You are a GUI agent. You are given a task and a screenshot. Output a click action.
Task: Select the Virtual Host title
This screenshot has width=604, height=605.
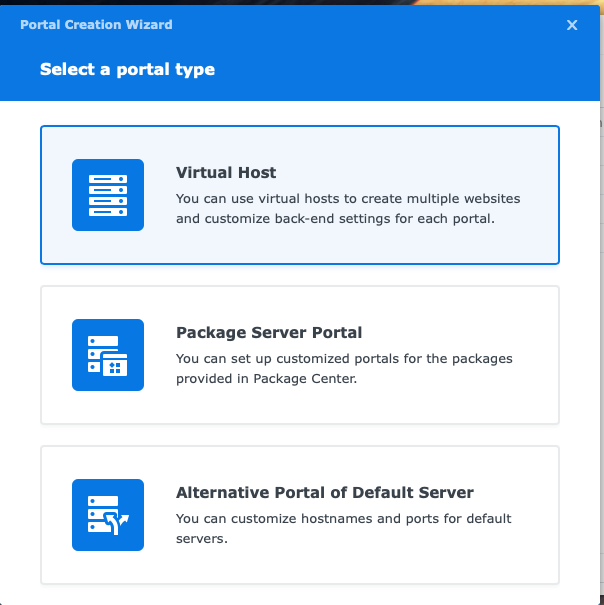point(226,172)
